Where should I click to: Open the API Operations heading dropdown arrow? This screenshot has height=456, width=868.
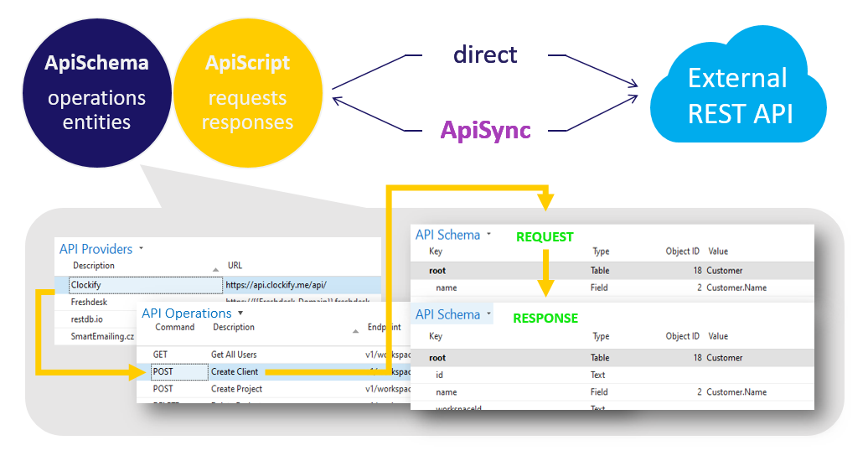[240, 313]
